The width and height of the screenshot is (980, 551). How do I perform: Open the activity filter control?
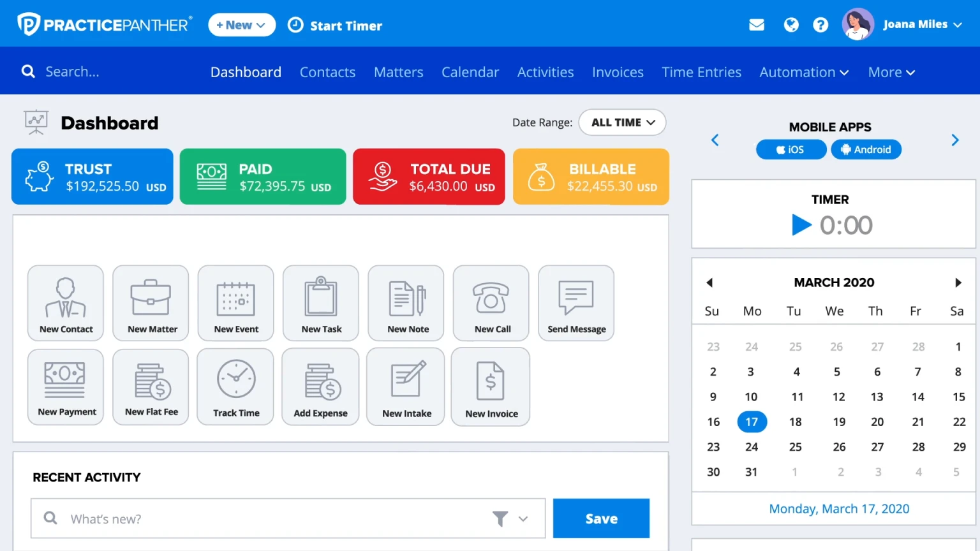coord(501,518)
